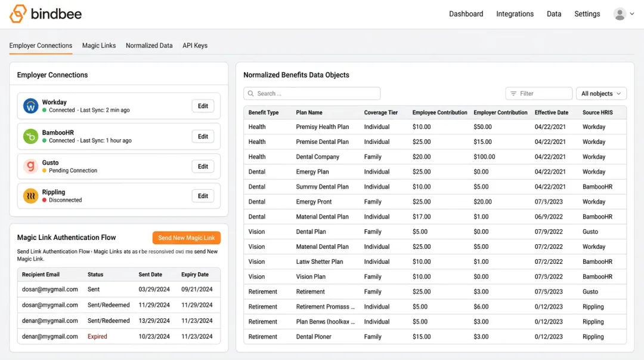This screenshot has width=644, height=360.
Task: Select the Latiw Shetter Plan cell
Action: tap(319, 261)
